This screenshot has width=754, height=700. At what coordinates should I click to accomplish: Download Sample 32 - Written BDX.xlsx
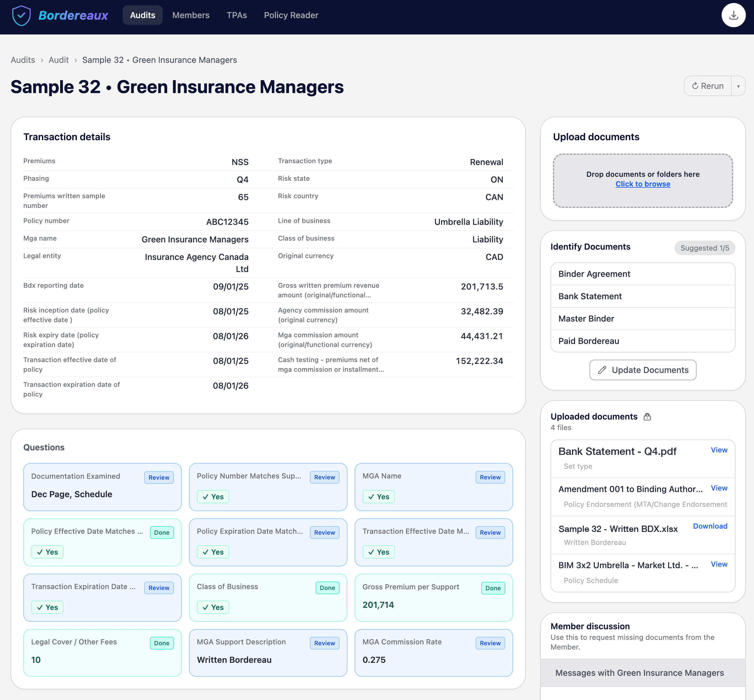coord(710,526)
